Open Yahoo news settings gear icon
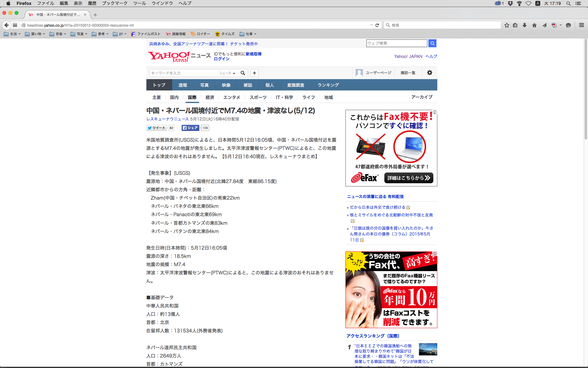This screenshot has height=368, width=588. (x=430, y=73)
